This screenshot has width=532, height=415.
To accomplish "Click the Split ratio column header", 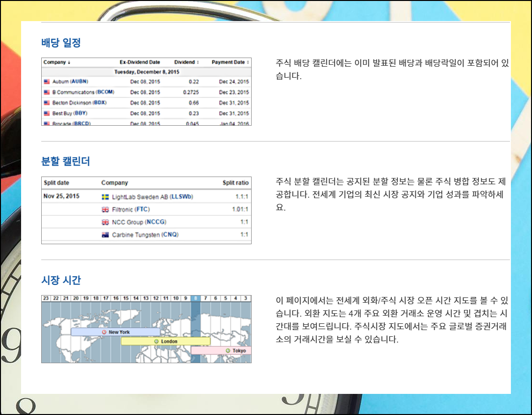I will tap(235, 183).
